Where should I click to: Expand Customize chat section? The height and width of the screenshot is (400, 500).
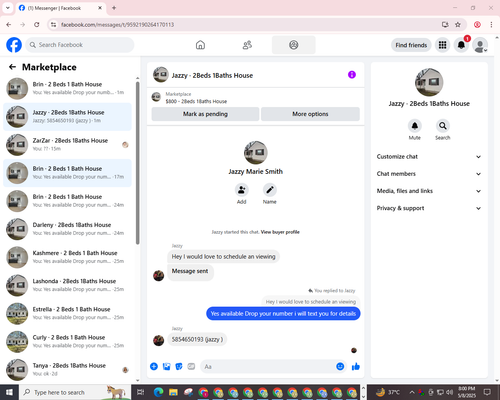click(429, 157)
